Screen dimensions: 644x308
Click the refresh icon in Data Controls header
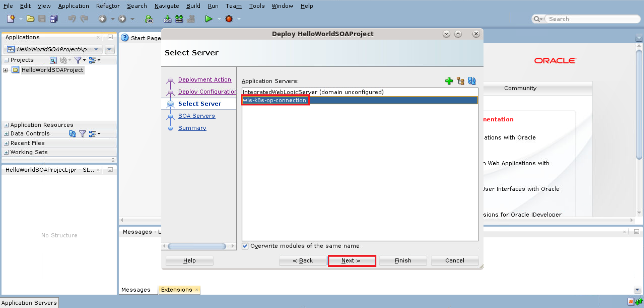tap(72, 134)
